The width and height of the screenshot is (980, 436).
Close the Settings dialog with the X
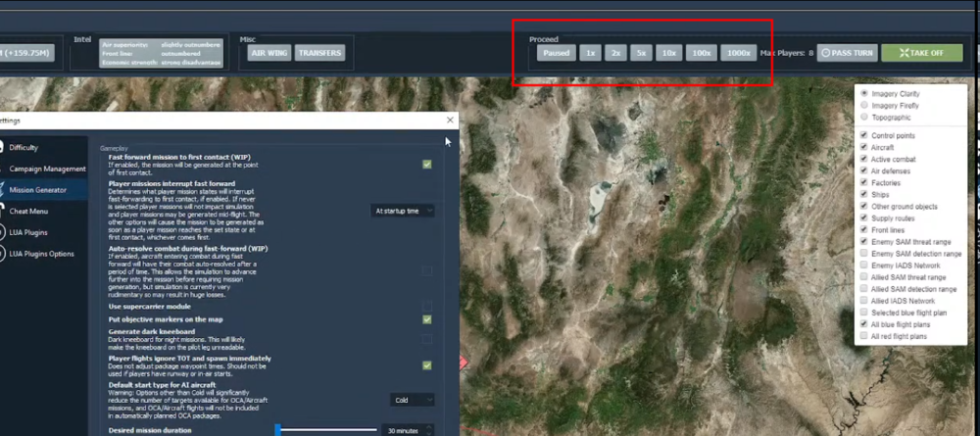click(x=450, y=120)
